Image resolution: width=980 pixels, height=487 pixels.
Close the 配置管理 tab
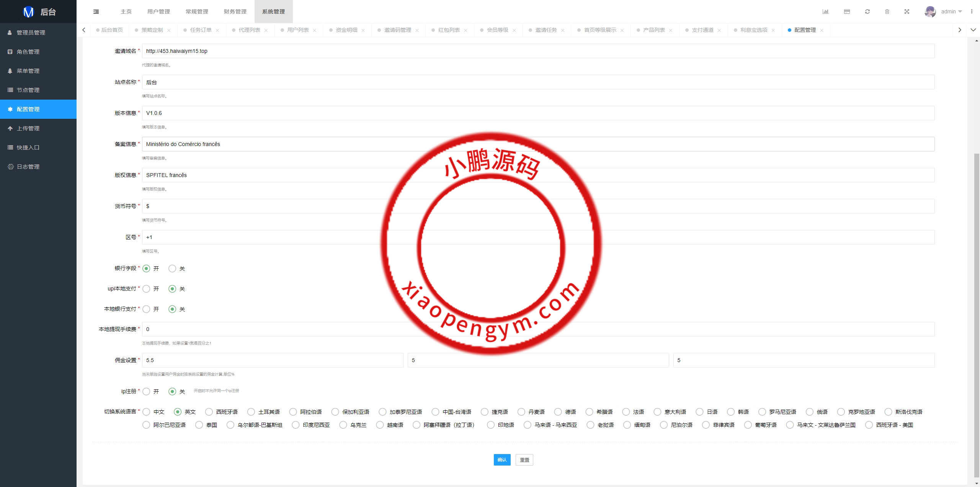click(x=822, y=30)
